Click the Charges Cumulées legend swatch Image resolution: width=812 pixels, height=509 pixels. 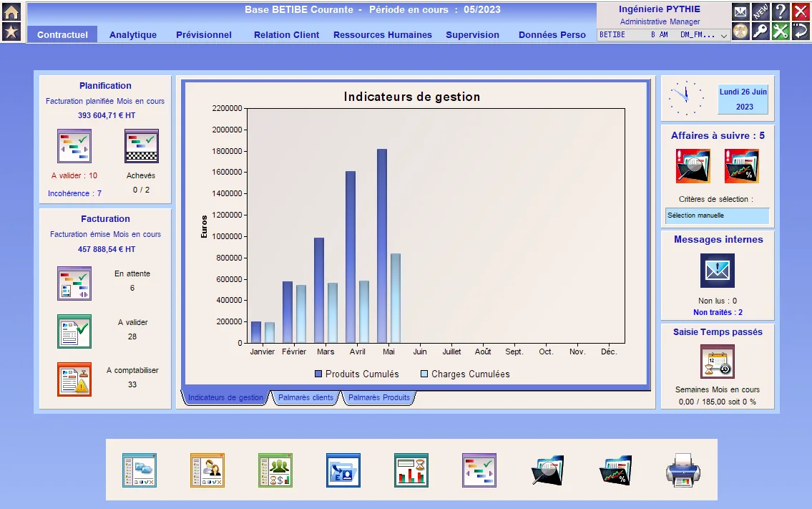(424, 374)
